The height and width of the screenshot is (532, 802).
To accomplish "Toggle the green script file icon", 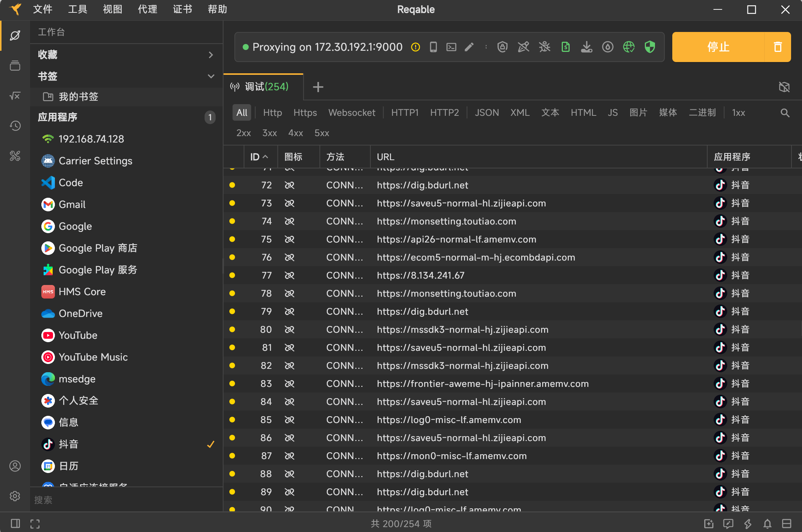I will (x=565, y=47).
